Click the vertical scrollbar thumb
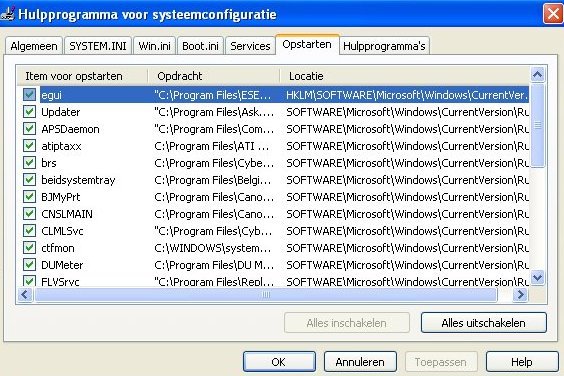Image resolution: width=564 pixels, height=376 pixels. coord(537,125)
